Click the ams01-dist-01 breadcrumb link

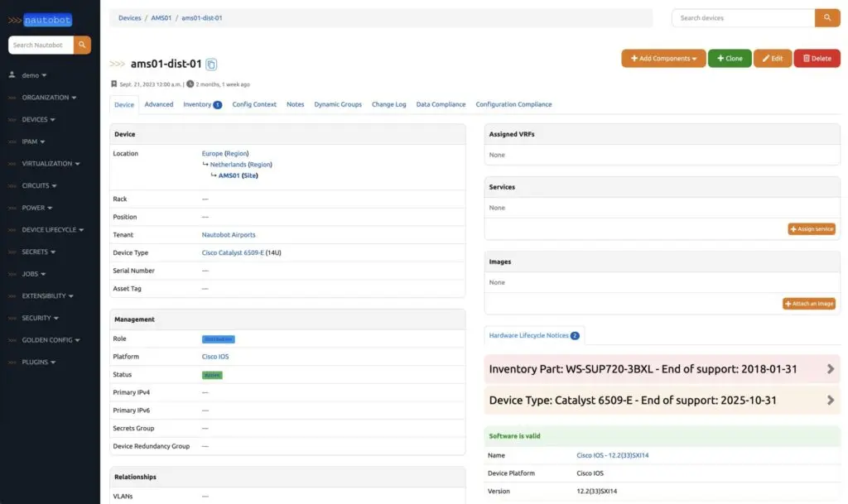202,18
